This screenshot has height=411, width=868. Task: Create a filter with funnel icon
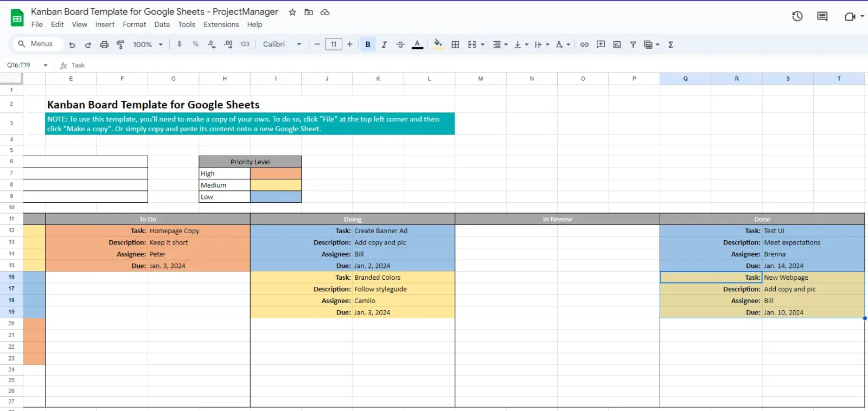pyautogui.click(x=633, y=44)
